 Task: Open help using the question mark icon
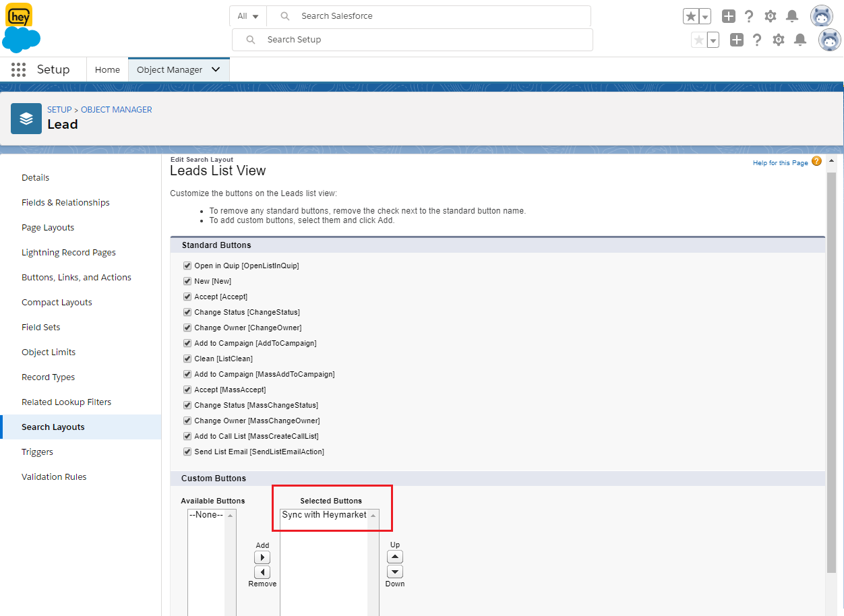pos(749,16)
